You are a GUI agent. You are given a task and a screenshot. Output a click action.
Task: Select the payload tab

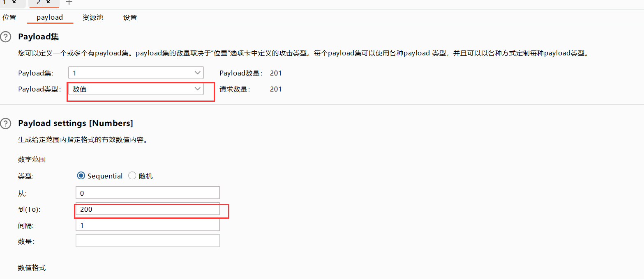click(x=50, y=18)
